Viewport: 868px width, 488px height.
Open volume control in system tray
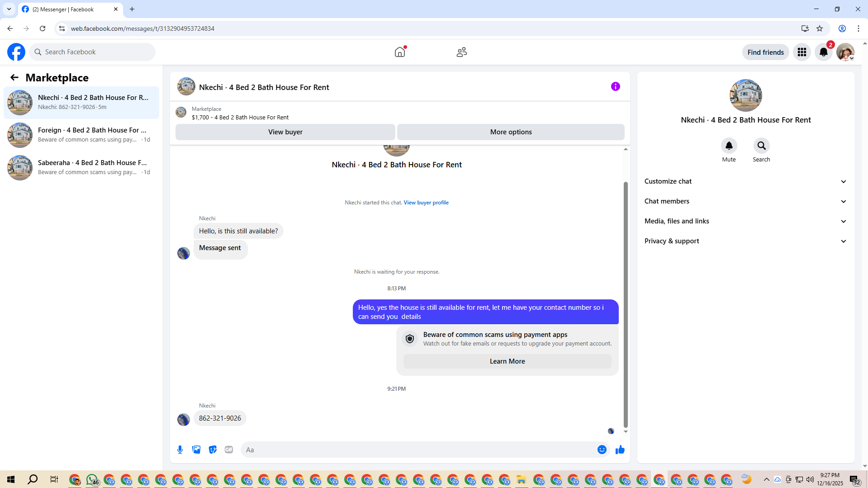pos(810,479)
